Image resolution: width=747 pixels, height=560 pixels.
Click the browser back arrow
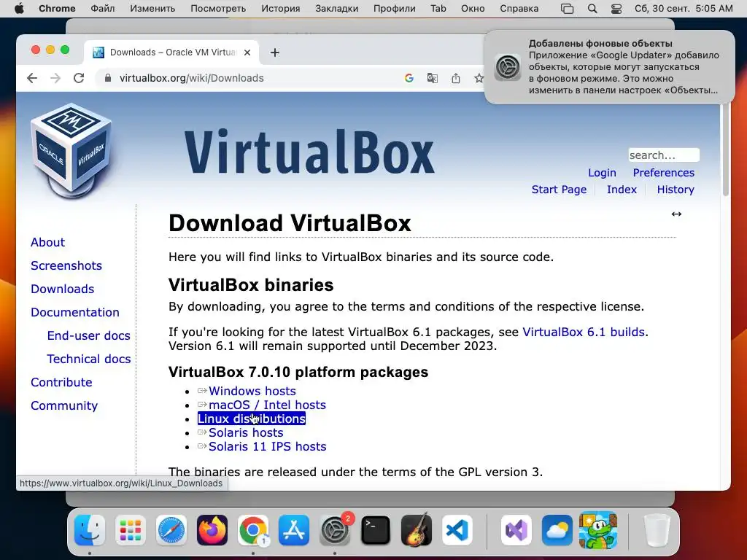point(32,78)
